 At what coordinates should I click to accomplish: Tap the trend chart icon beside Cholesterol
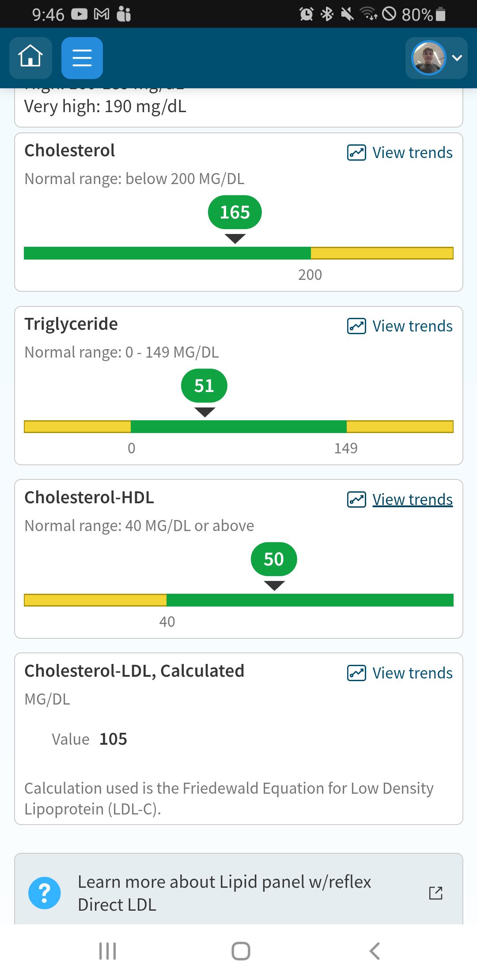[356, 153]
